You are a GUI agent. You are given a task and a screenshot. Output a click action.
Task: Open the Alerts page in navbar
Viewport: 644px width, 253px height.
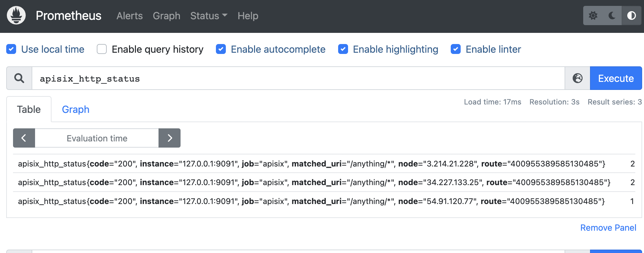pyautogui.click(x=129, y=16)
